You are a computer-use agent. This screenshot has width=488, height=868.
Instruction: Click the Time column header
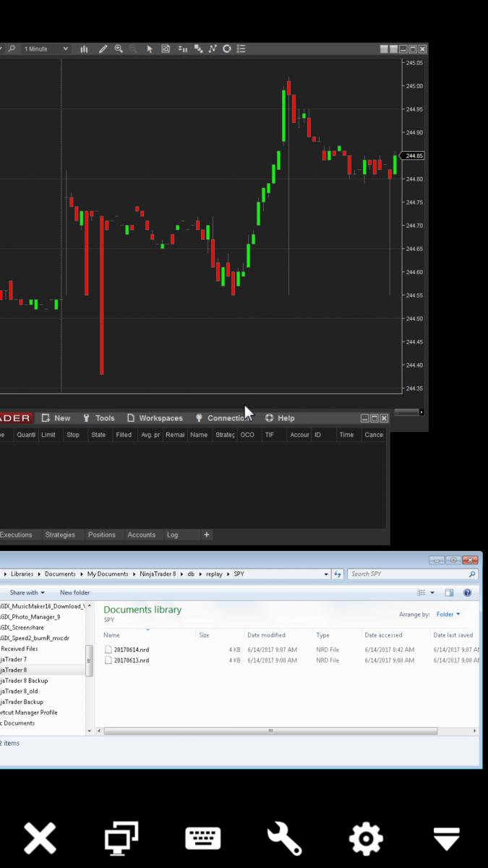coord(346,435)
